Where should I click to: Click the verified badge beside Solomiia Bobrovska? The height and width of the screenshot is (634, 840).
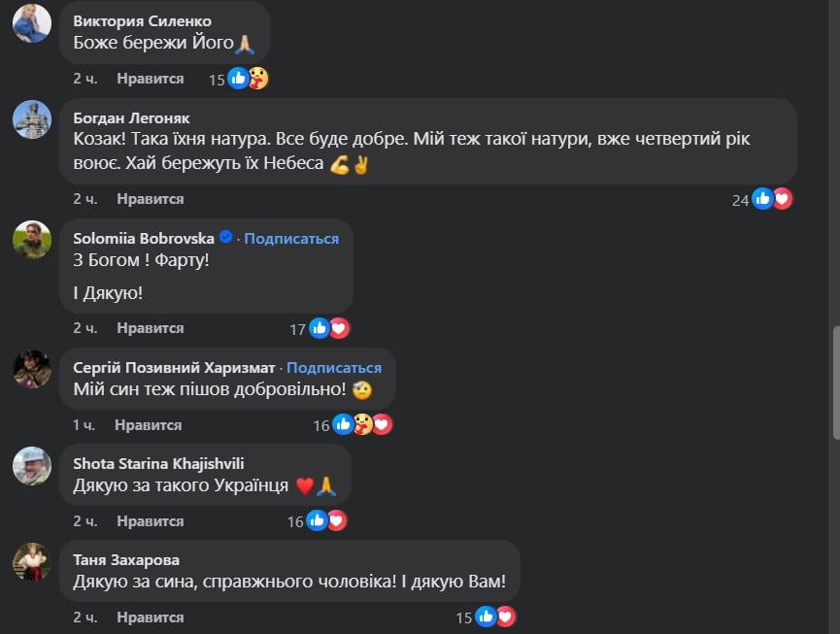(x=226, y=238)
